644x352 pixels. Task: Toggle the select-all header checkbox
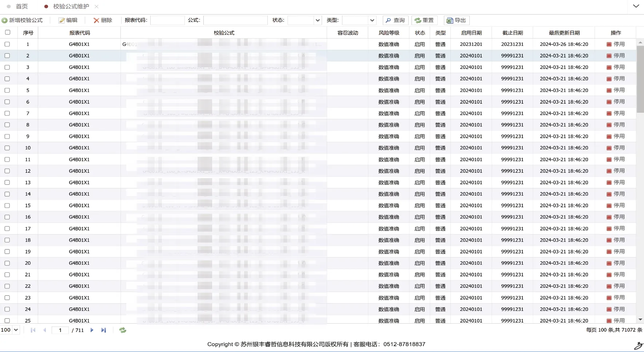[x=7, y=32]
